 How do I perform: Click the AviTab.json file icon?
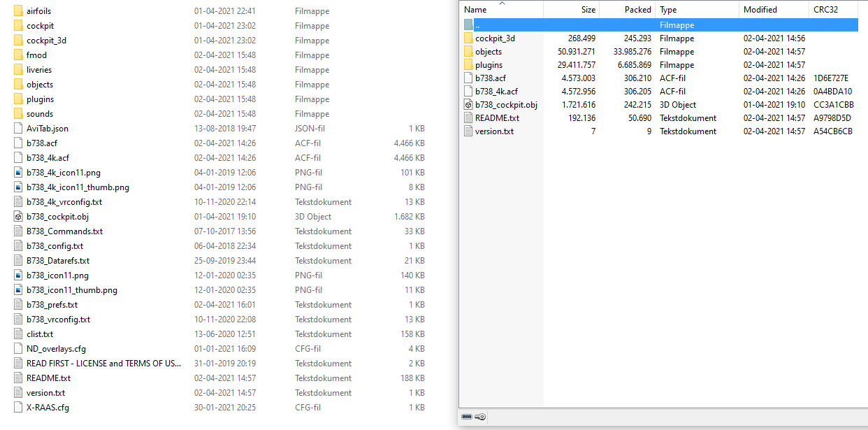click(19, 129)
